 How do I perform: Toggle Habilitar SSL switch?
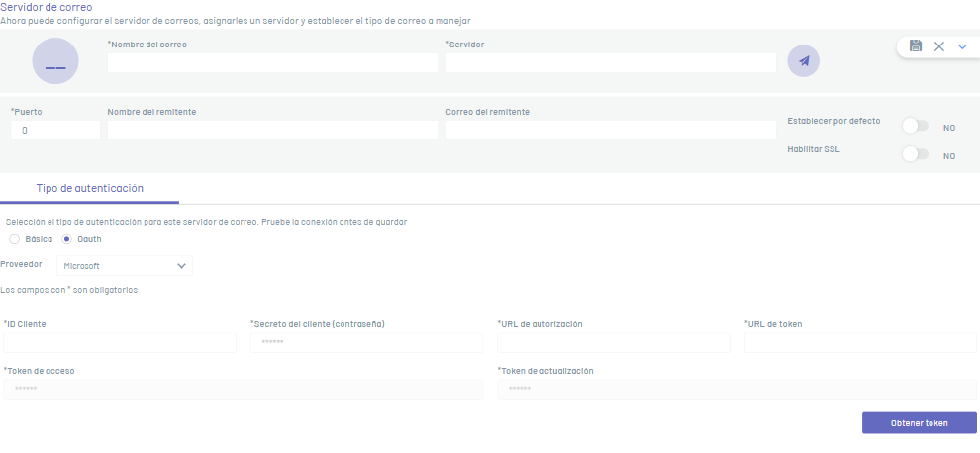coord(915,154)
